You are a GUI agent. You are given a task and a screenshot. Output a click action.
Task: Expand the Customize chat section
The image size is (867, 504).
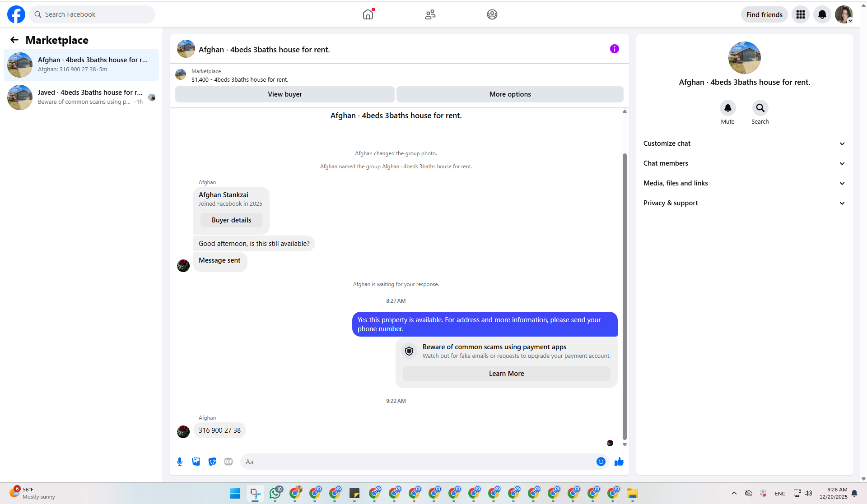tap(745, 143)
